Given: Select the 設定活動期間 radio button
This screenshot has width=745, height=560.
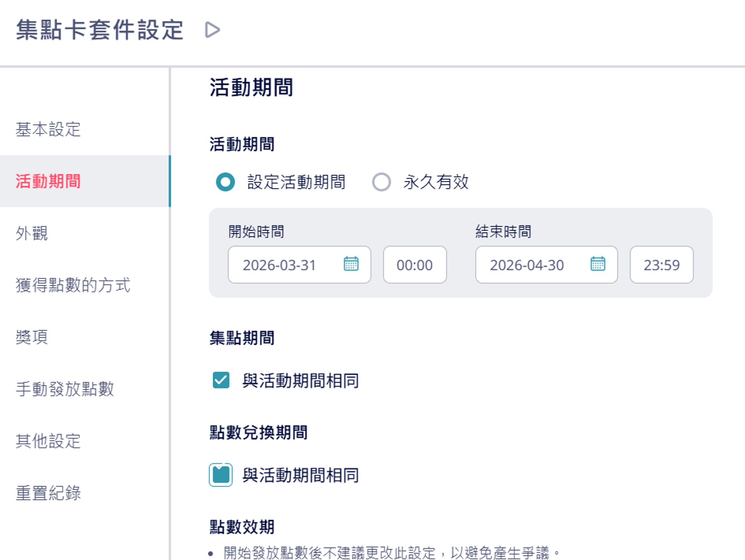Looking at the screenshot, I should tap(225, 182).
